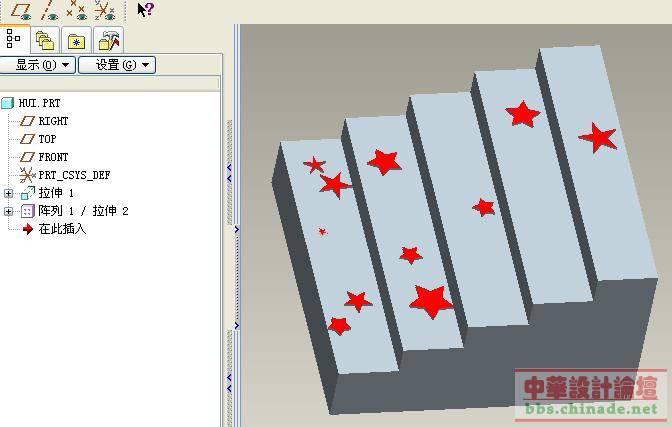The width and height of the screenshot is (672, 427).
Task: Open the connections tab with hammer icon
Action: tap(108, 41)
